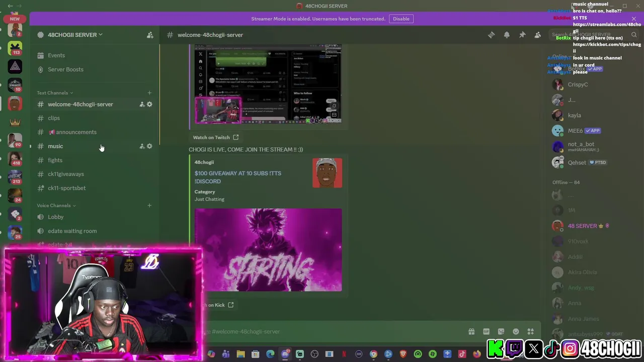Open server icon with 213 badge

(x=15, y=177)
